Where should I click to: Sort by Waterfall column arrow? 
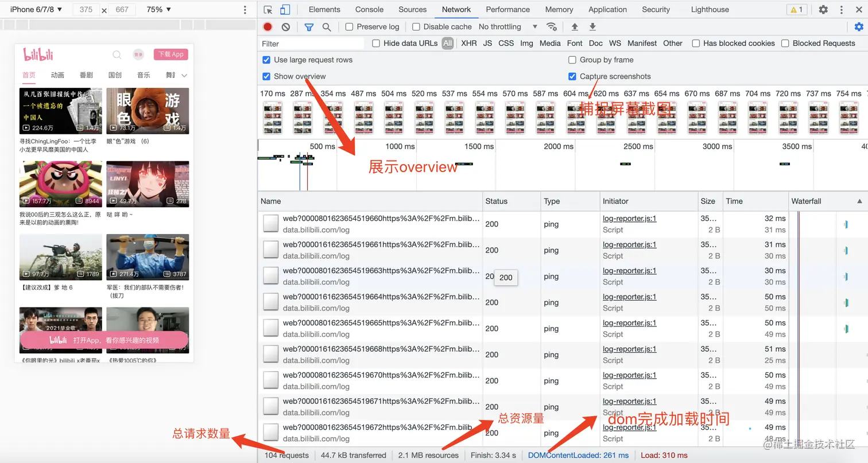click(x=859, y=201)
